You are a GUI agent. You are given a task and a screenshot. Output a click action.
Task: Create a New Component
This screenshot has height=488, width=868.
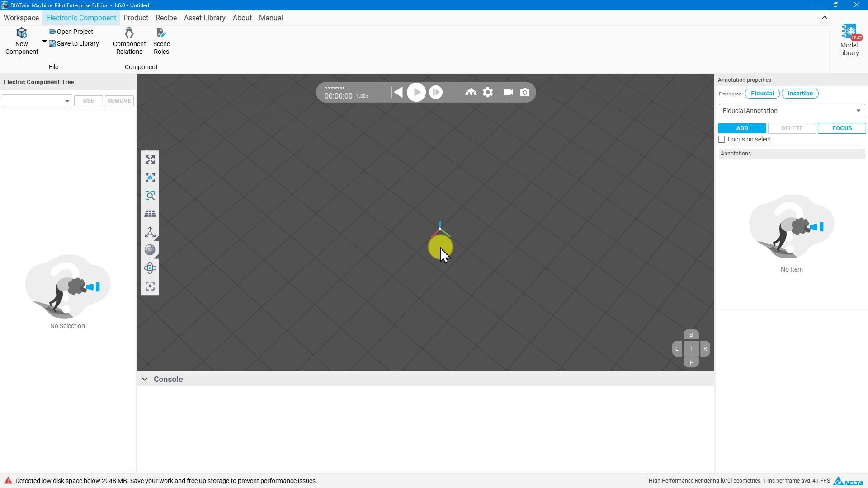click(22, 41)
